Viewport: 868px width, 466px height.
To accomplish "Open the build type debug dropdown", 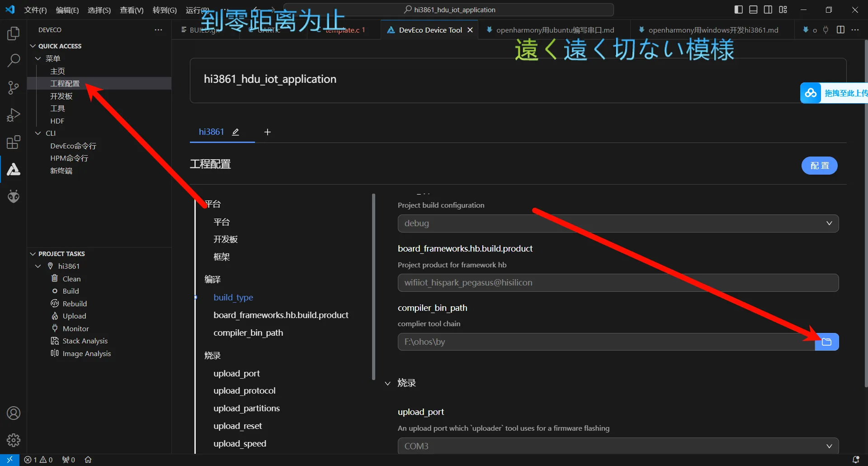I will [618, 223].
